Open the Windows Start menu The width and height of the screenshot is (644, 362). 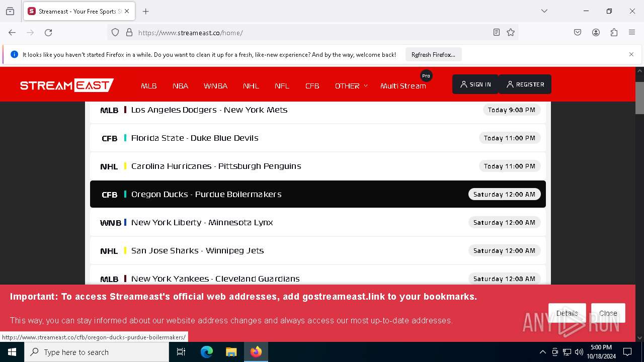(12, 352)
